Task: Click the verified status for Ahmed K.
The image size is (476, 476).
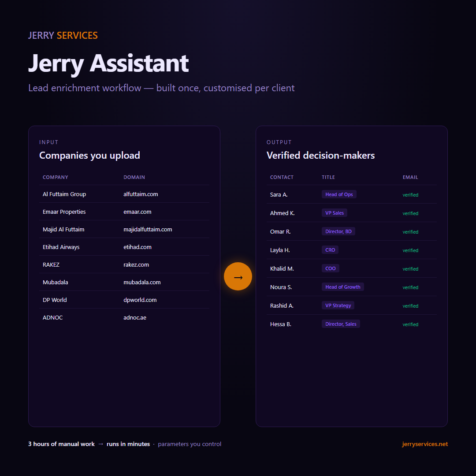Action: pyautogui.click(x=410, y=213)
